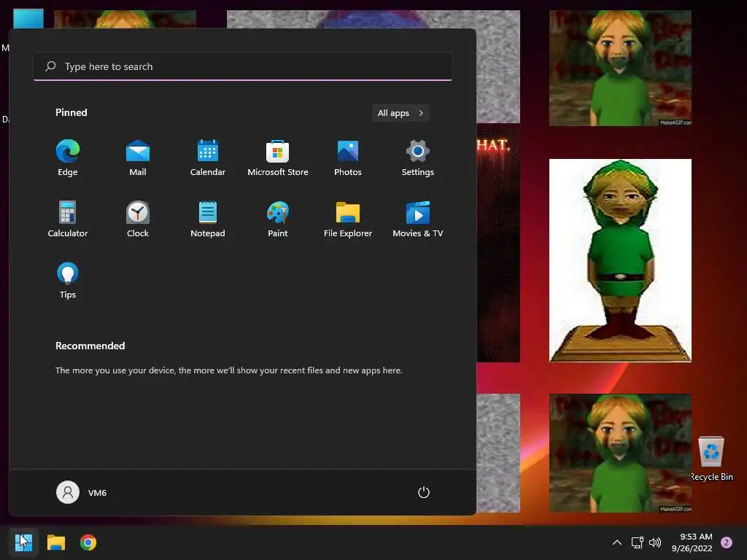Select the Recycle Bin desktop icon
Viewport: 747px width, 560px height.
tap(711, 459)
